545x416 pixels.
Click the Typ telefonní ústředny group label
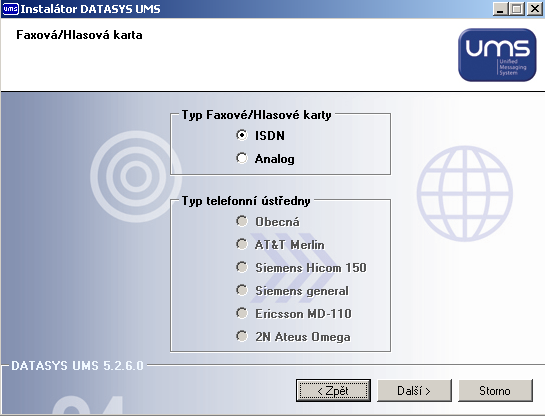coord(246,201)
